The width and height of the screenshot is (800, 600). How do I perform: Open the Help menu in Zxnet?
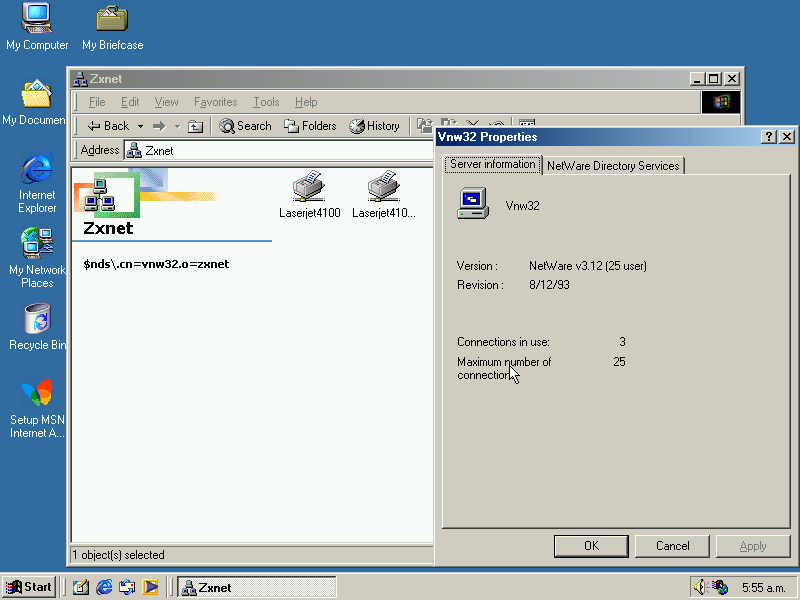pyautogui.click(x=306, y=102)
